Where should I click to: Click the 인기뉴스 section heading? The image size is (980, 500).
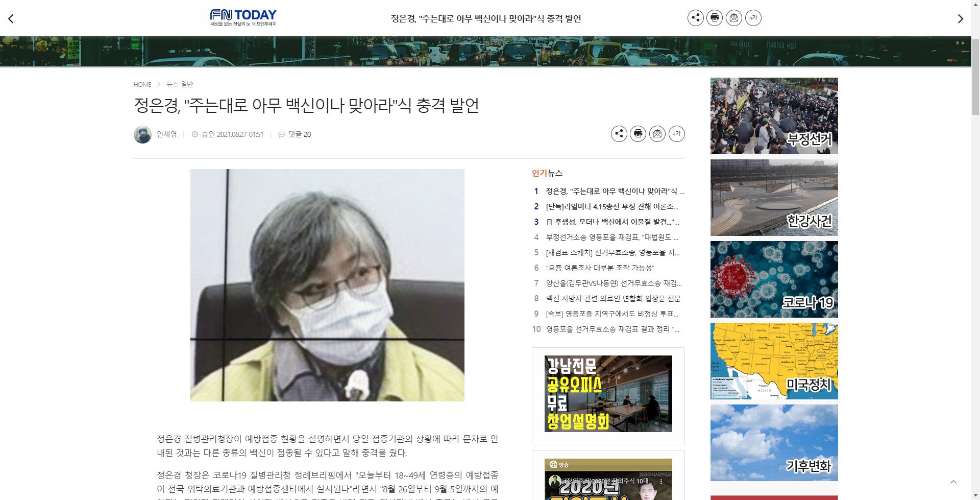(547, 173)
